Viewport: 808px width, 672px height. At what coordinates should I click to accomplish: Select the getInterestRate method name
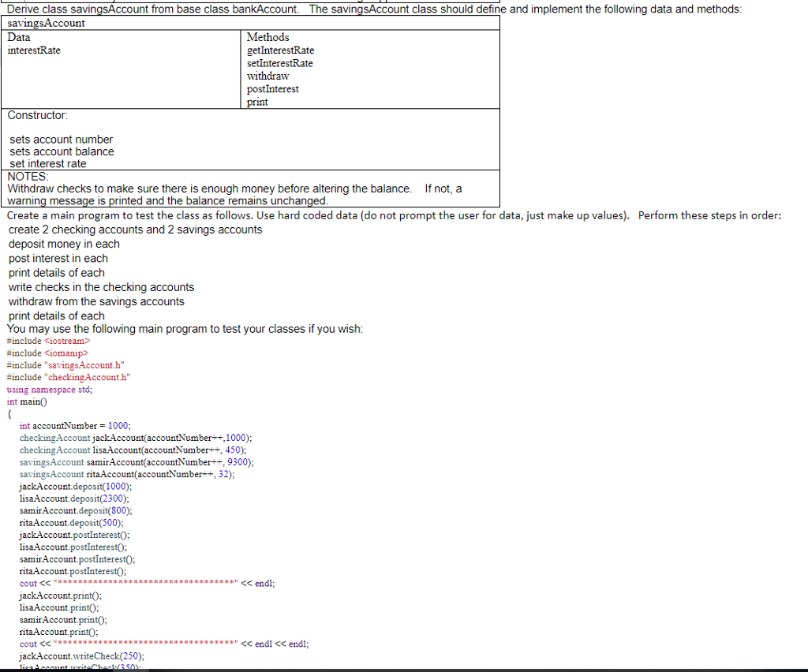[279, 50]
